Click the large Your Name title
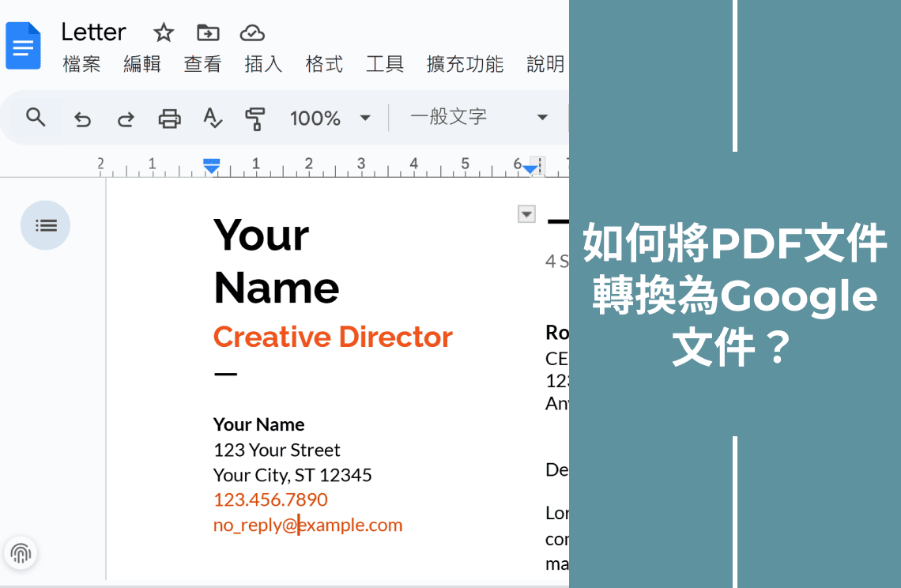The image size is (901, 588). [277, 262]
